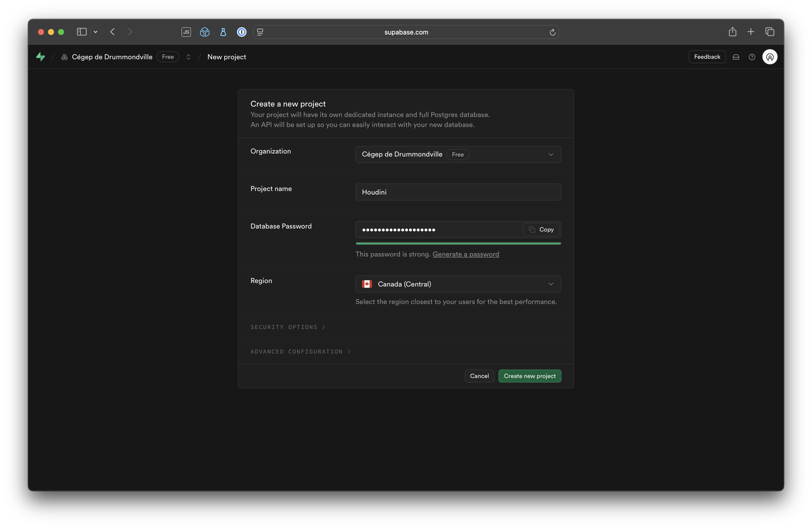The width and height of the screenshot is (812, 528).
Task: Open the Feedback button
Action: coord(707,56)
